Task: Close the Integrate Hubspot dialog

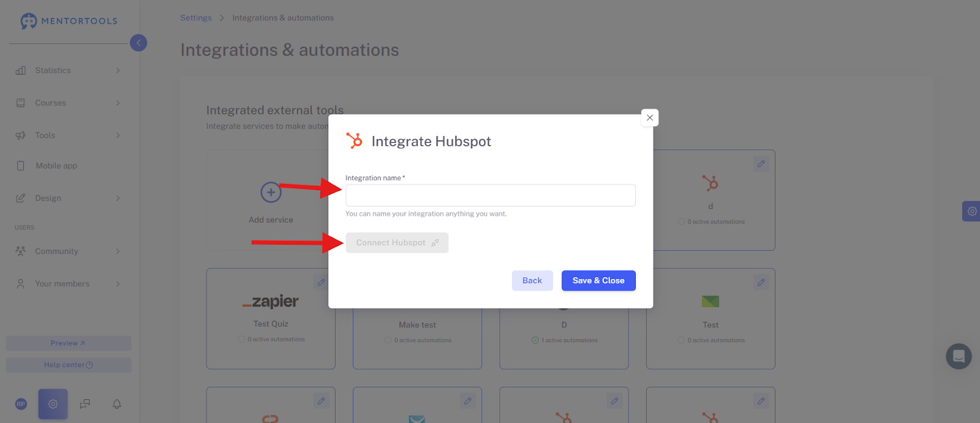Action: click(650, 118)
